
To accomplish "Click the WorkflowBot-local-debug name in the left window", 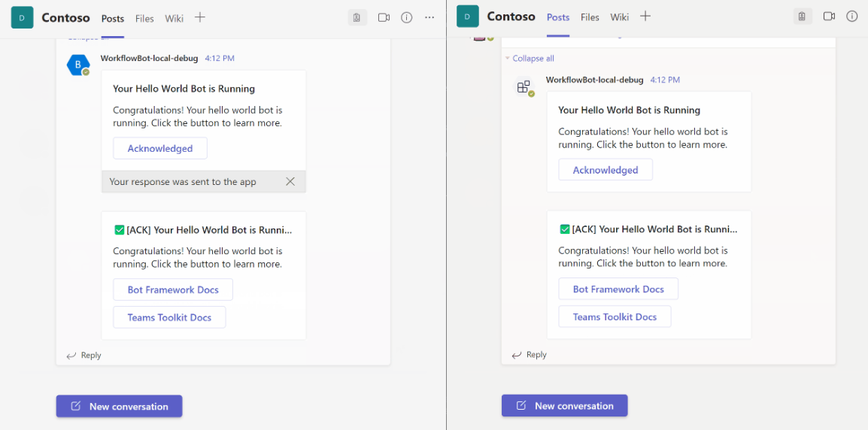I will click(x=150, y=58).
